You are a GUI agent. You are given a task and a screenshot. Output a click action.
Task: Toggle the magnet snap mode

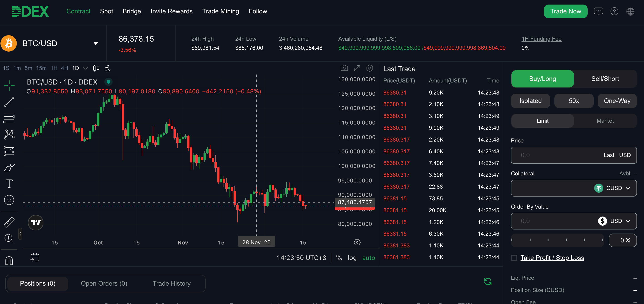[9, 261]
